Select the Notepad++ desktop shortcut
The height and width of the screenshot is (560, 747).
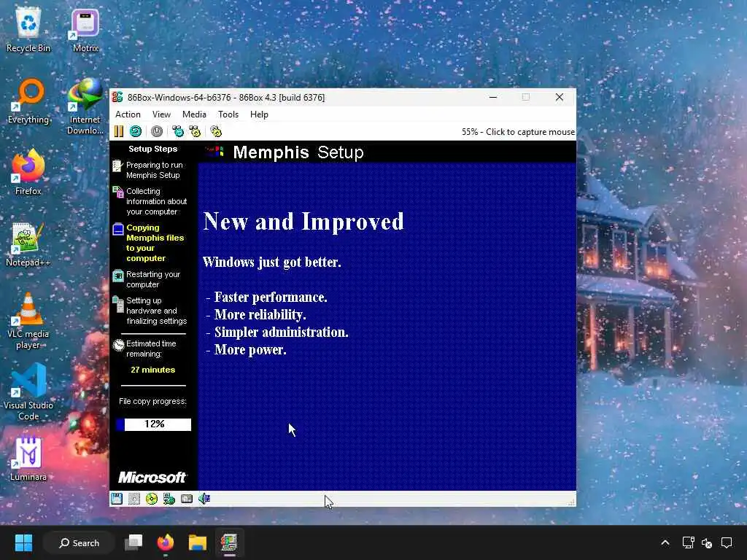pos(28,244)
